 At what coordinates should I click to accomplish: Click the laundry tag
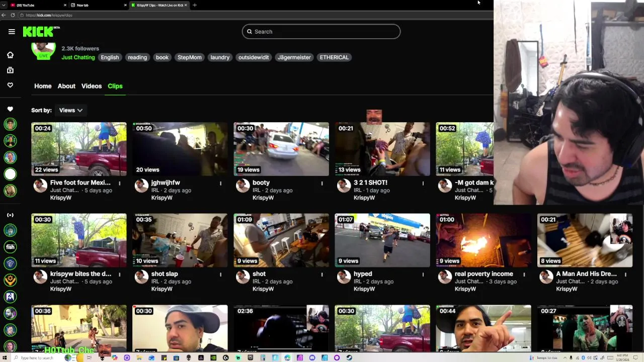click(x=220, y=57)
